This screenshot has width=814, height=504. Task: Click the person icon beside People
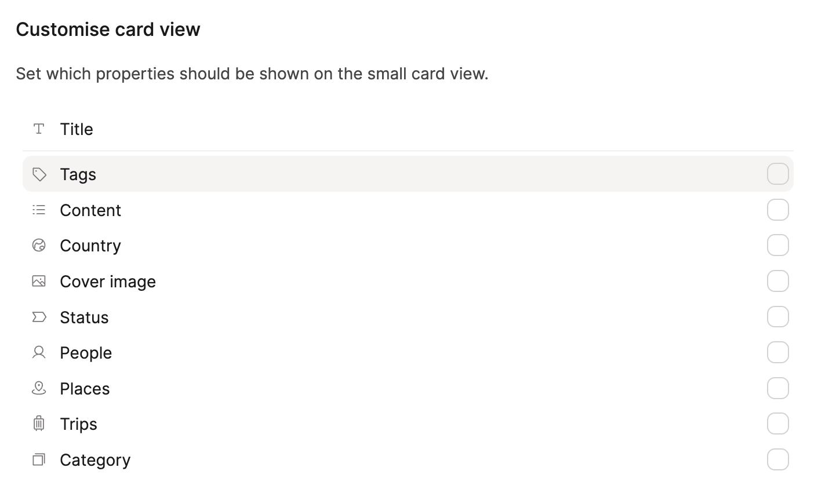[x=38, y=352]
